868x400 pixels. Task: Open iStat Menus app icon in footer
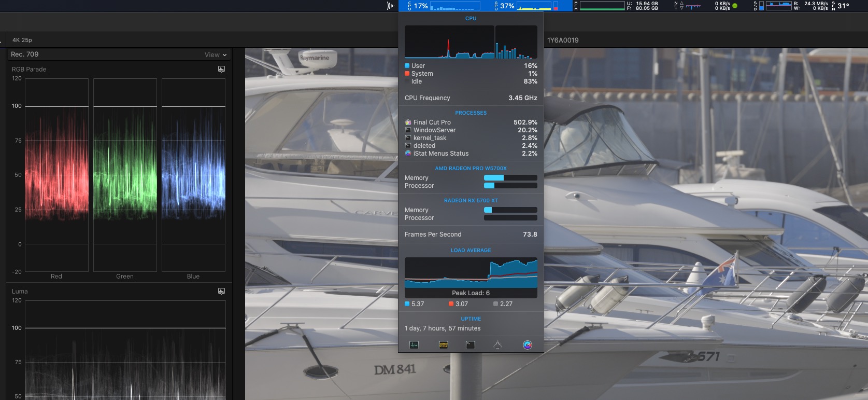528,345
